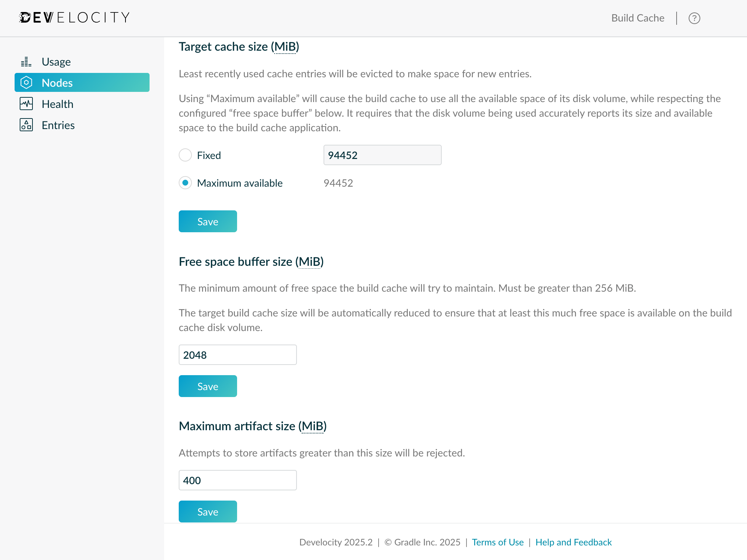
Task: Switch to the Health tab
Action: coord(57,104)
